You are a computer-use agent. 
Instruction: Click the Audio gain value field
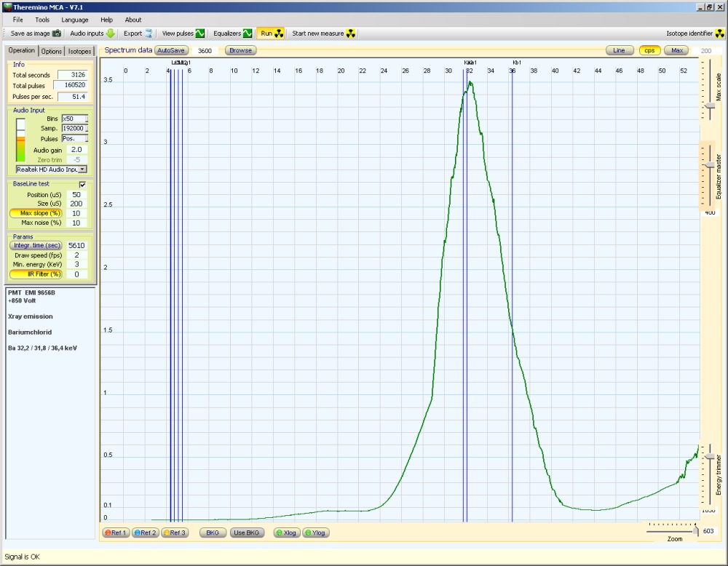point(76,150)
